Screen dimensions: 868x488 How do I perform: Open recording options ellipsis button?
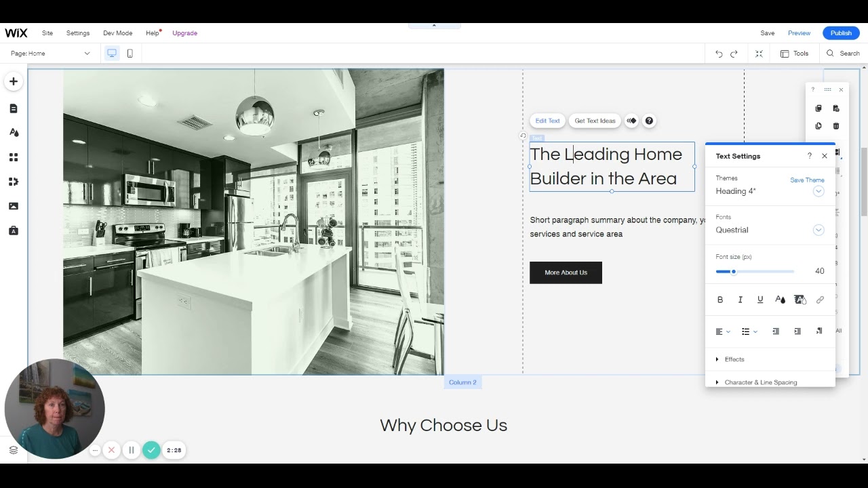click(x=95, y=450)
